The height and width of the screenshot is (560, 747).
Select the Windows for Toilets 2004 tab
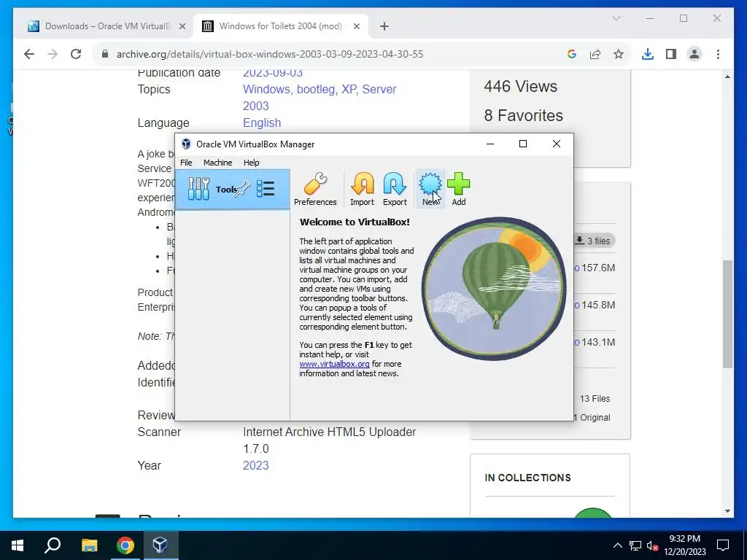[280, 26]
